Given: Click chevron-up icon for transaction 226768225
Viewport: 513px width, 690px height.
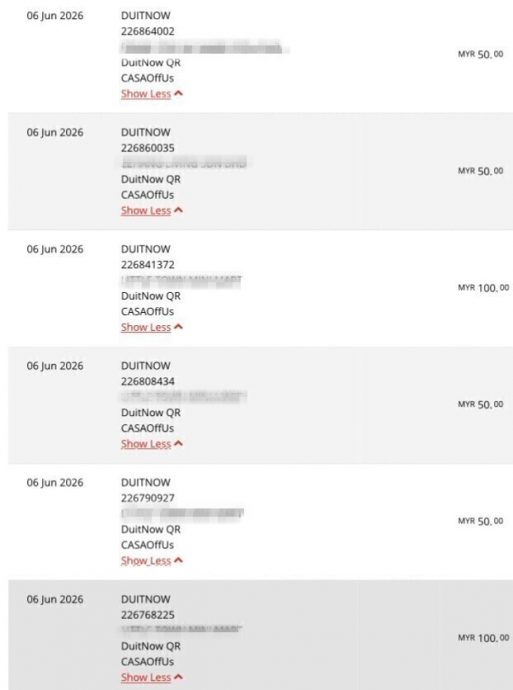Looking at the screenshot, I should point(178,677).
